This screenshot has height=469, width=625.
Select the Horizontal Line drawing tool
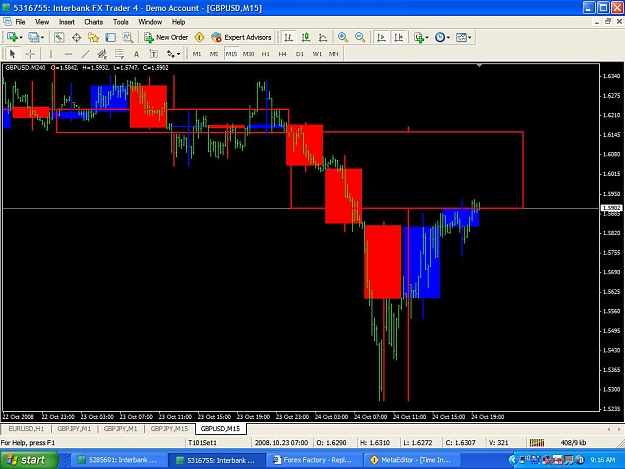[68, 54]
